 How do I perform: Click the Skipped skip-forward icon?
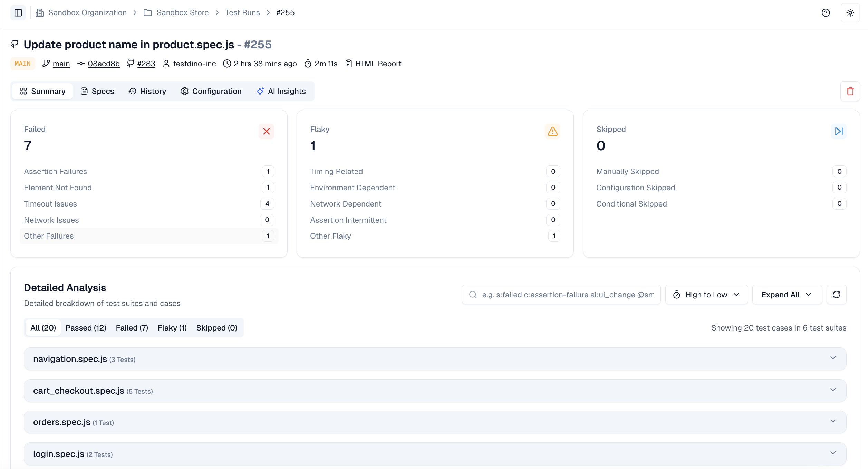839,131
